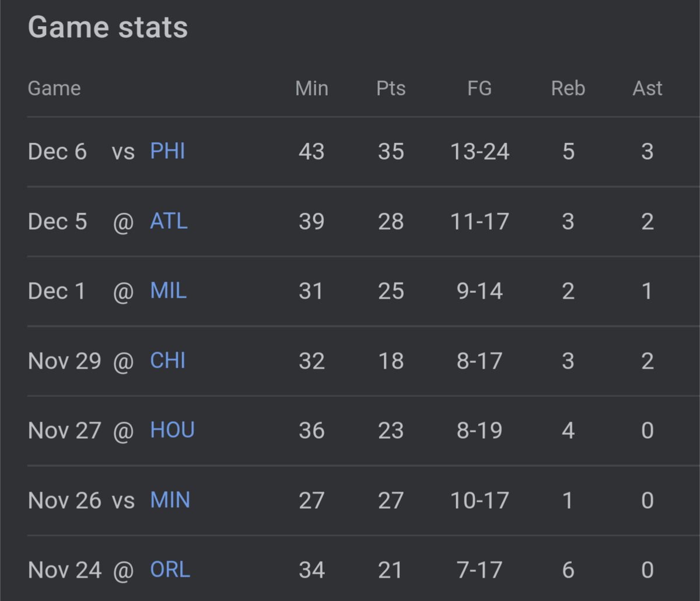
Task: Click the Min column header
Action: point(311,88)
